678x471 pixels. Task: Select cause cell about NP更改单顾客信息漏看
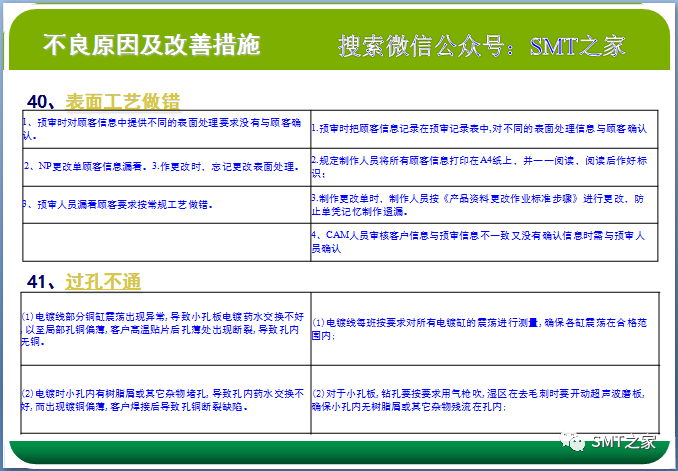[165, 166]
